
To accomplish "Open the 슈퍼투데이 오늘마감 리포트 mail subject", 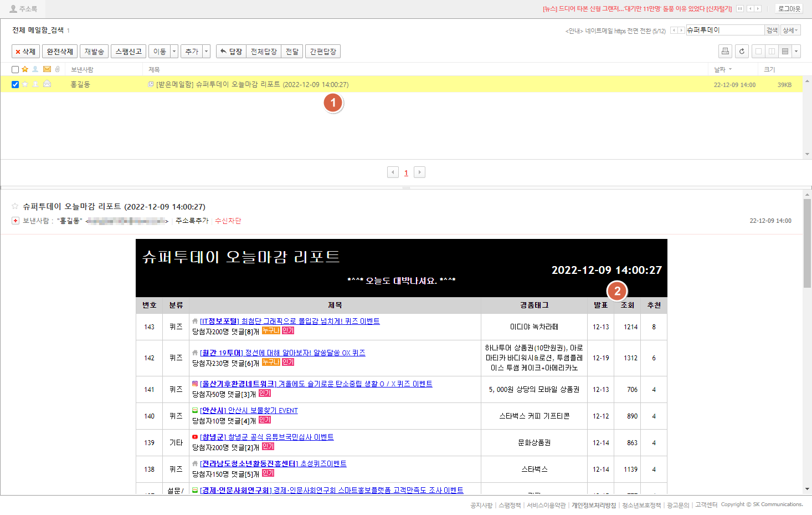I will coord(253,84).
